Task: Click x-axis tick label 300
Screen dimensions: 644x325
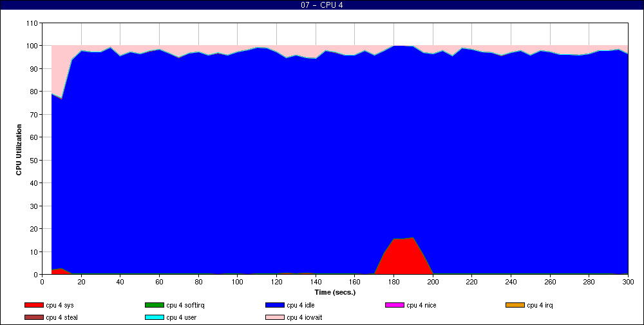Action: coord(629,282)
